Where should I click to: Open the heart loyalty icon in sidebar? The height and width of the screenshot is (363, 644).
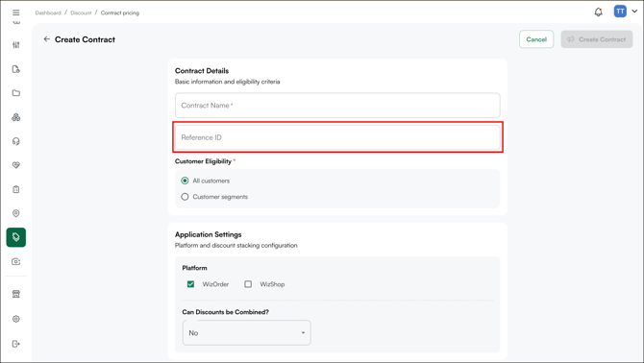click(x=16, y=165)
